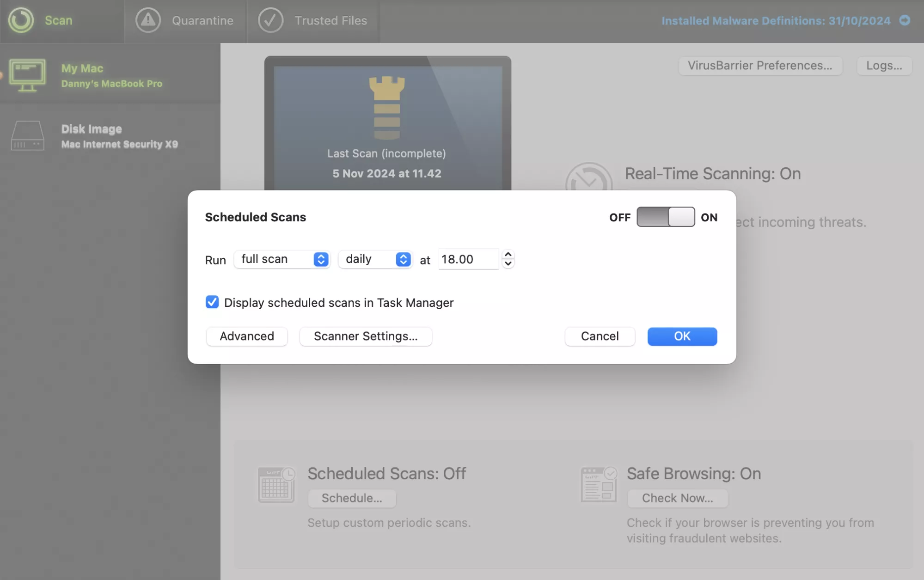Click the Safe Browsing page icon
The width and height of the screenshot is (924, 580).
tap(599, 485)
